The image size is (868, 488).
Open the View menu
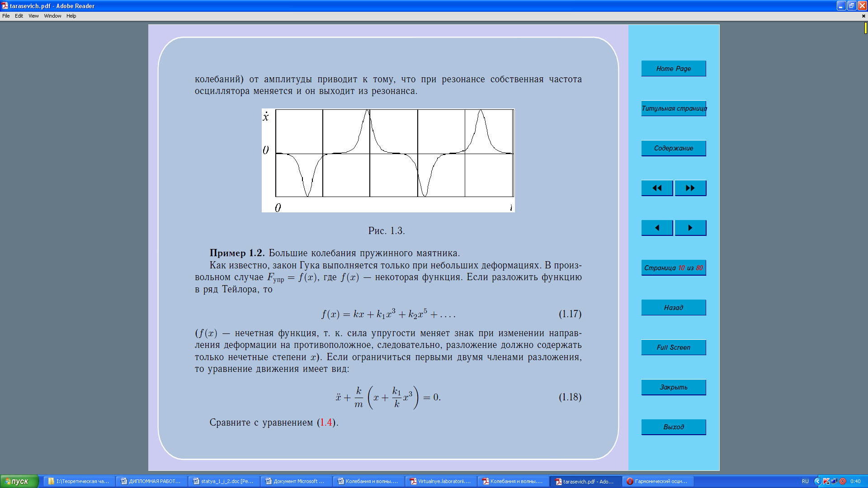point(33,16)
